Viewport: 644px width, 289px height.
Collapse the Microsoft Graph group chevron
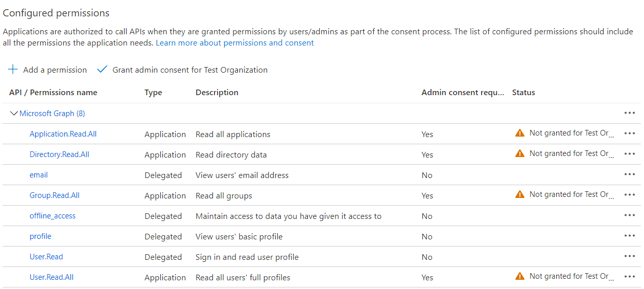coord(14,113)
